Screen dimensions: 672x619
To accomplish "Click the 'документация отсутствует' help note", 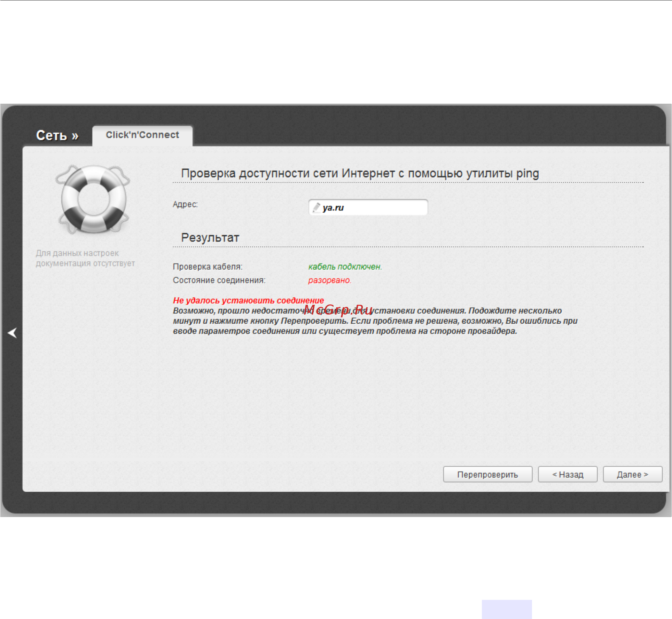I will tap(85, 258).
